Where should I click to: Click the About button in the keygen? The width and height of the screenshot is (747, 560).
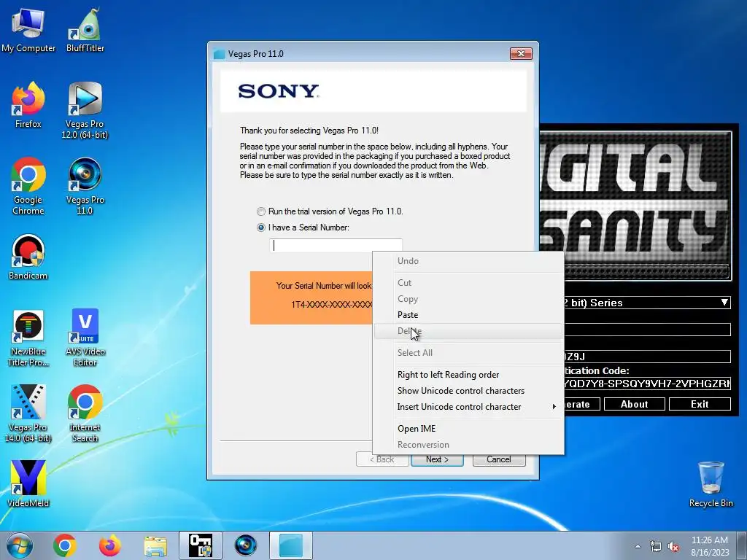(634, 404)
